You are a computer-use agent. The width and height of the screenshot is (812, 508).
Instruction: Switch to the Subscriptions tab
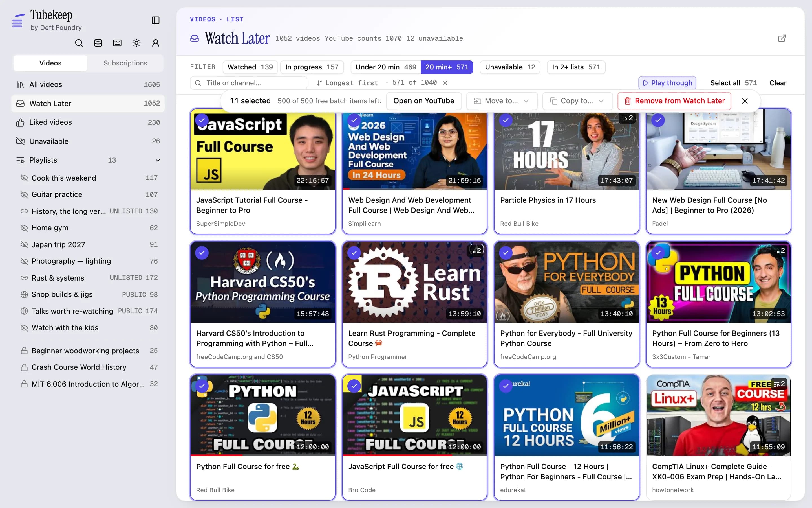(125, 63)
